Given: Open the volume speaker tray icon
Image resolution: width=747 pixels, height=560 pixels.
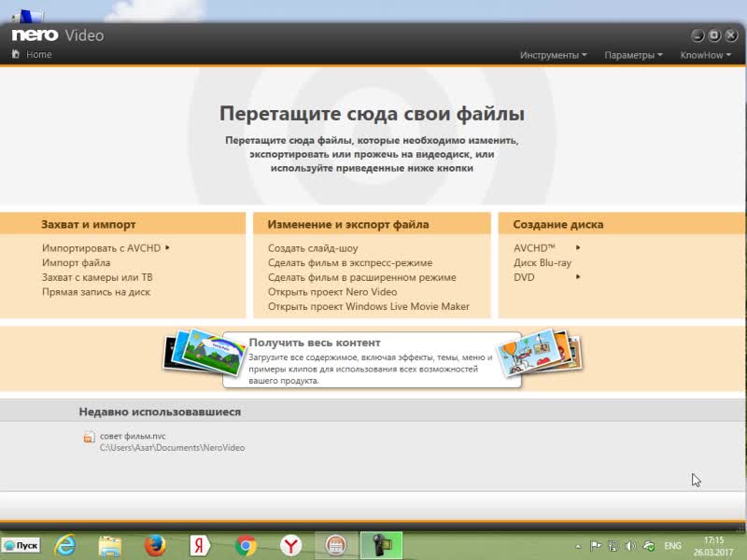Looking at the screenshot, I should coord(631,546).
